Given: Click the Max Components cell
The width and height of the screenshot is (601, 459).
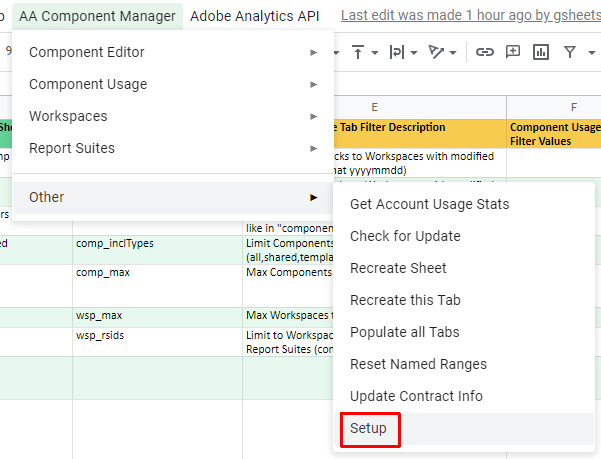Looking at the screenshot, I should click(x=288, y=286).
